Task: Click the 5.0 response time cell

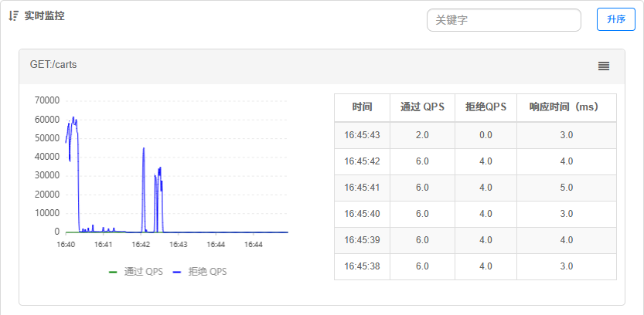Action: [566, 188]
